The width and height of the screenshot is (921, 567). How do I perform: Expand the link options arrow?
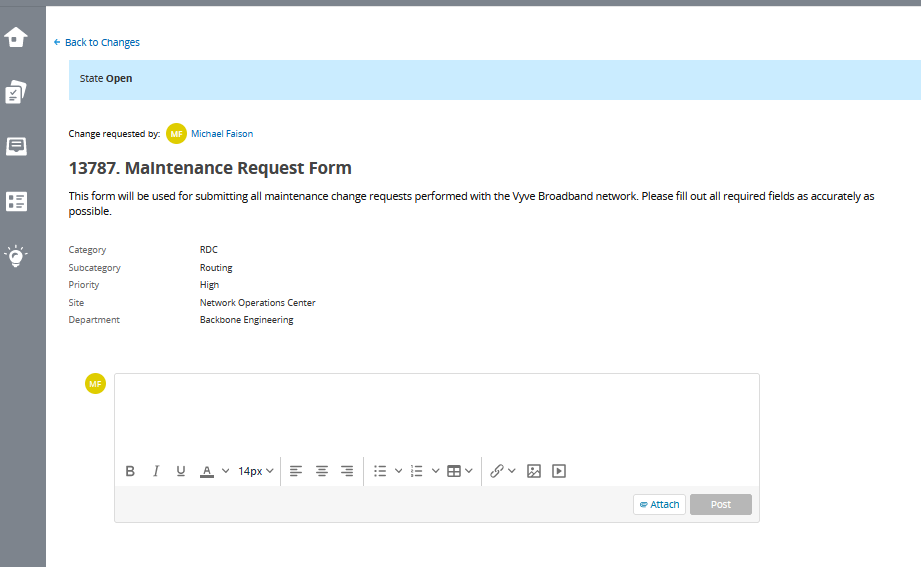coord(512,471)
